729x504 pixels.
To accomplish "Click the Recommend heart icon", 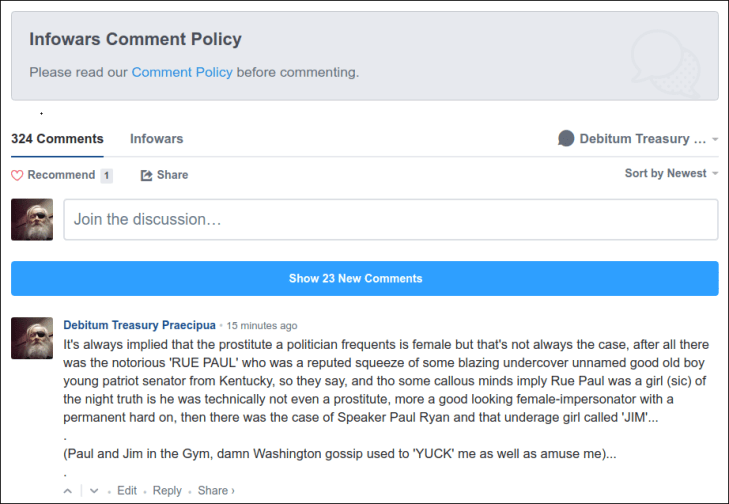I will [x=17, y=175].
